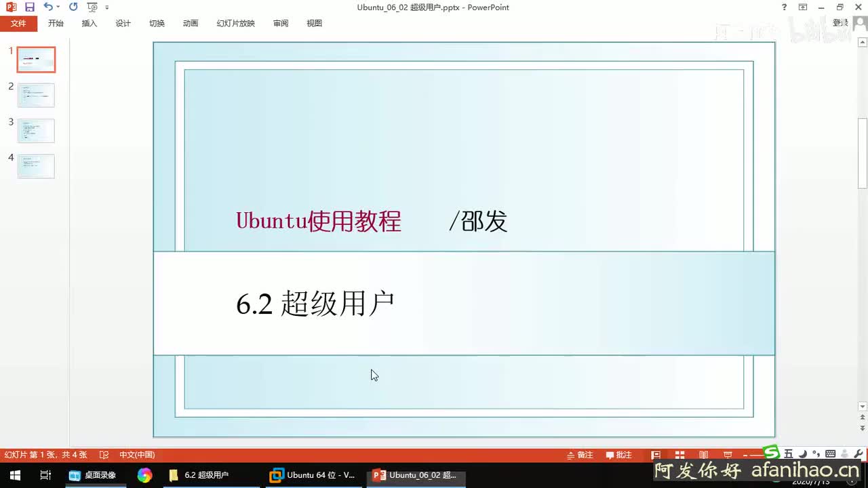The width and height of the screenshot is (868, 488).
Task: Switch to Ubuntu 64 位 VMware taskbar item
Action: pos(313,475)
